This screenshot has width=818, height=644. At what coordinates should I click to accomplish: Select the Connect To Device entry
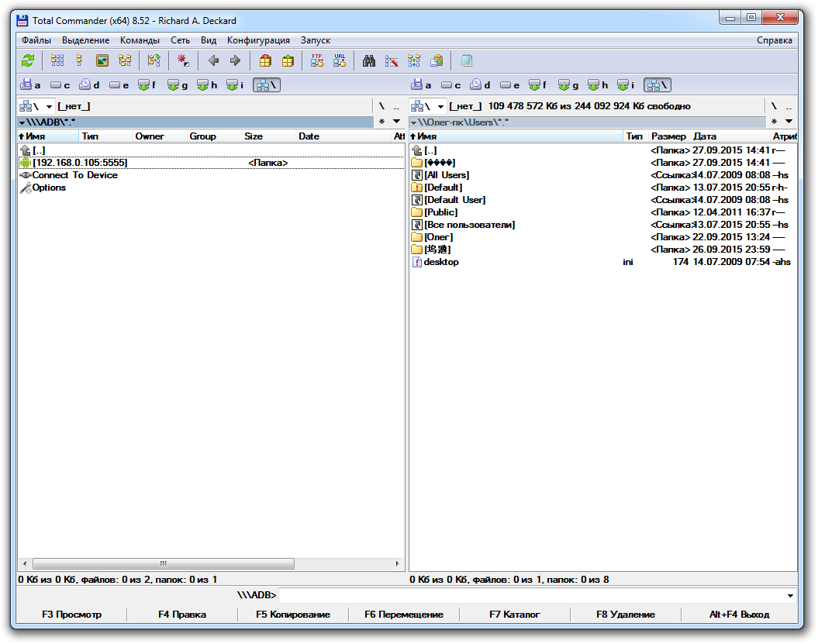point(74,175)
